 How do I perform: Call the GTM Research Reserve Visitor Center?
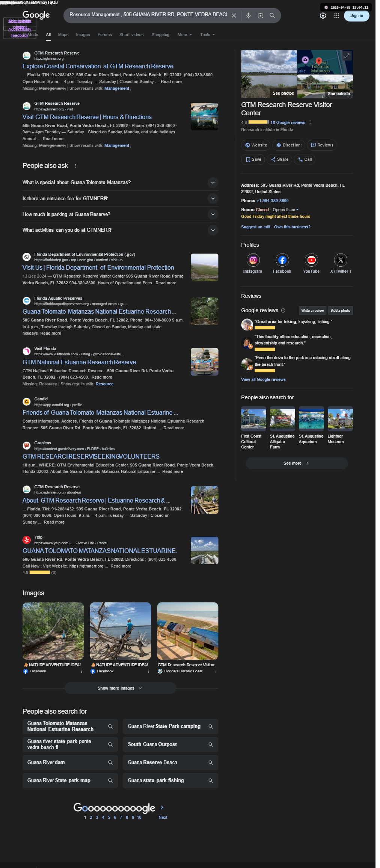pyautogui.click(x=305, y=159)
